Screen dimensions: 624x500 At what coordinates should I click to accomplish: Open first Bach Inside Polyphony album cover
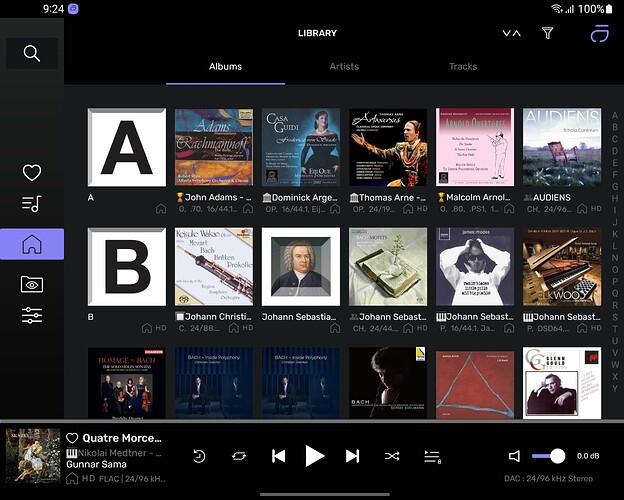click(x=214, y=383)
